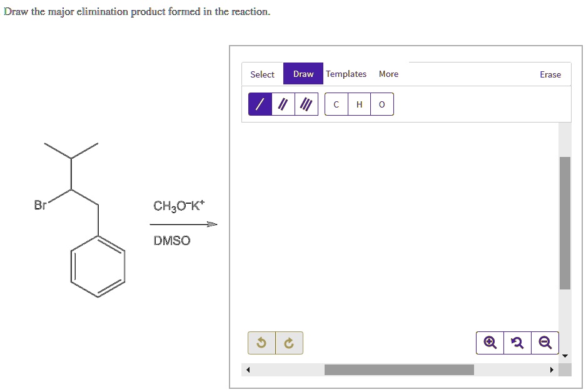
Task: Zoom in using the magnifier plus icon
Action: [490, 343]
